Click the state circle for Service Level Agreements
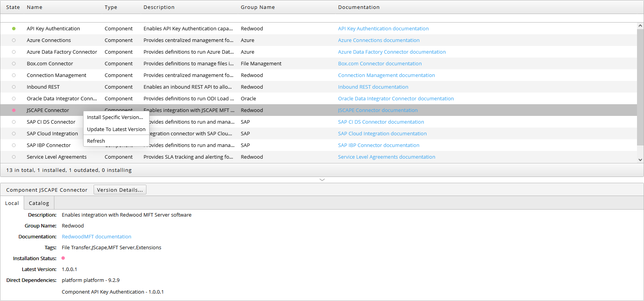 coord(14,157)
